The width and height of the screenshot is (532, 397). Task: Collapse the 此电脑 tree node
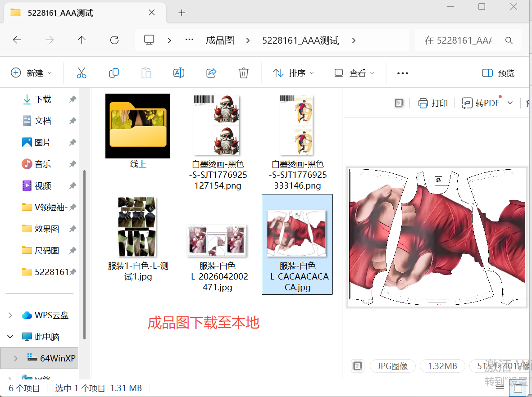10,337
